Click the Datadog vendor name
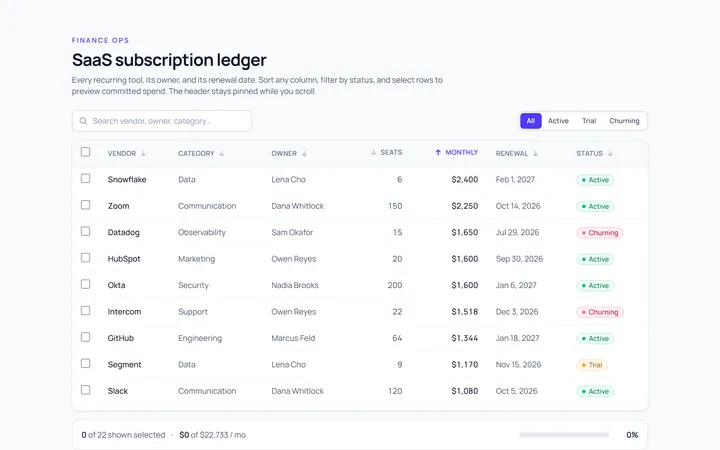Viewport: 720px width, 450px height. (124, 232)
